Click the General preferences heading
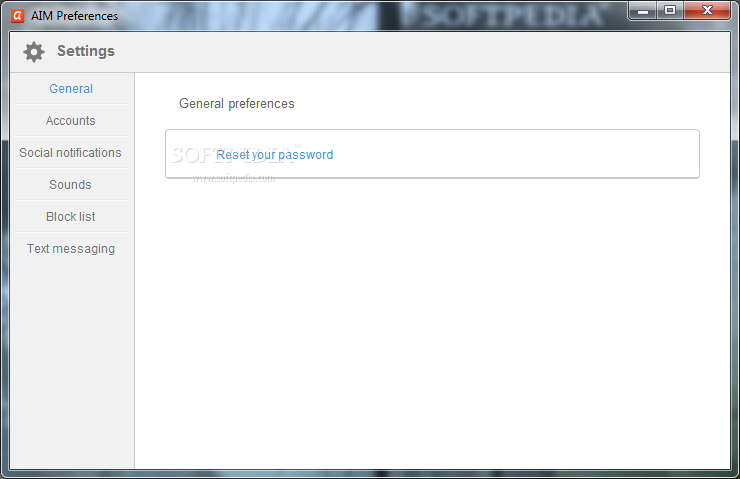Viewport: 740px width, 479px height. [x=236, y=103]
